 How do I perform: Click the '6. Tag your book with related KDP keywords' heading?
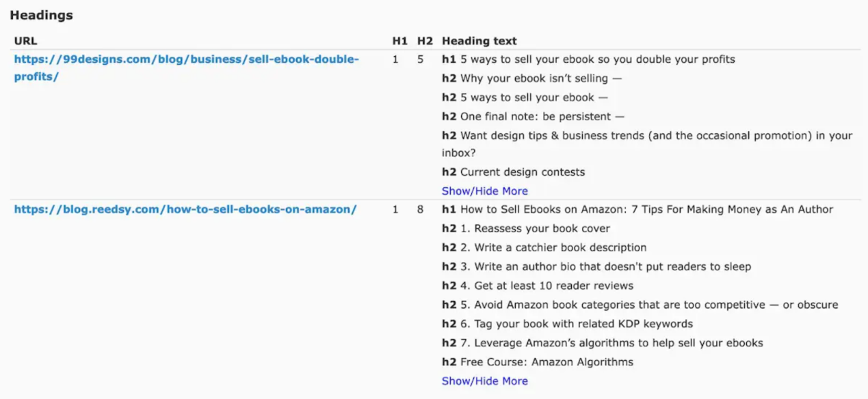(576, 324)
